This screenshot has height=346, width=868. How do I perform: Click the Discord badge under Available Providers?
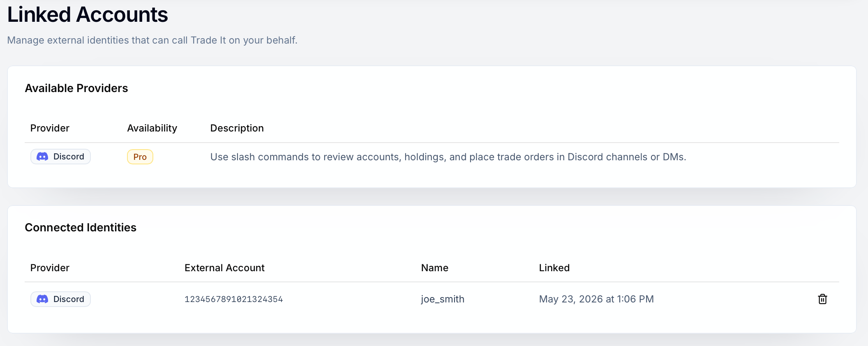[x=60, y=157]
